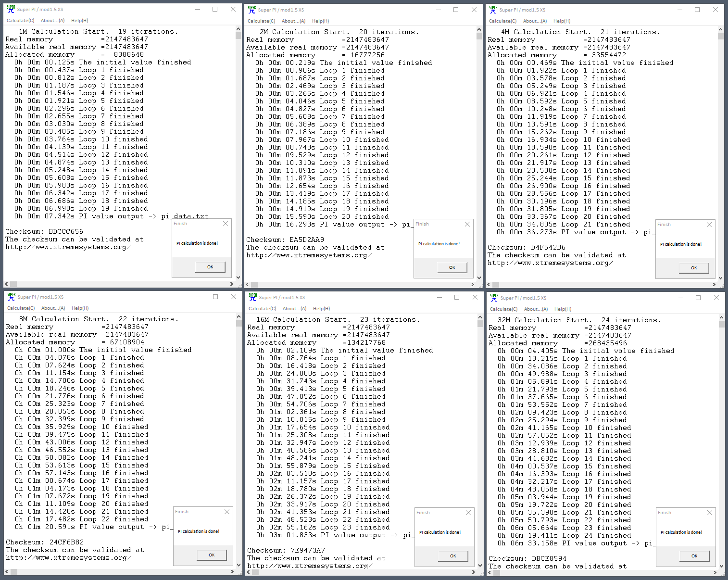
Task: Maximize the 16M Super PI window
Action: (x=457, y=297)
